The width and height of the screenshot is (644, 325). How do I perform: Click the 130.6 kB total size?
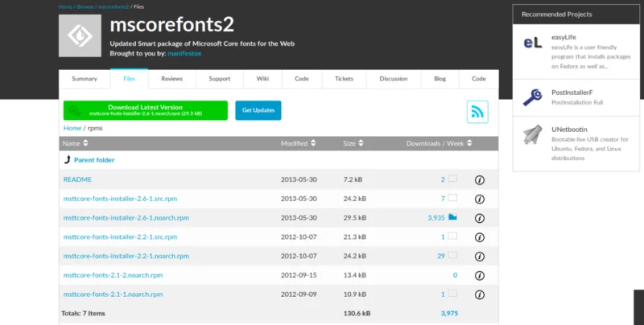tap(357, 313)
